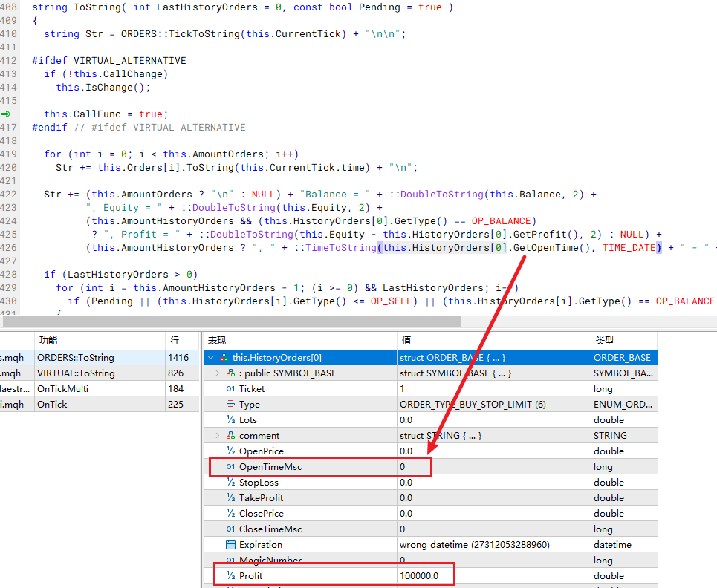The width and height of the screenshot is (717, 588).
Task: Click the double icon beside StopLoss
Action: (x=230, y=482)
